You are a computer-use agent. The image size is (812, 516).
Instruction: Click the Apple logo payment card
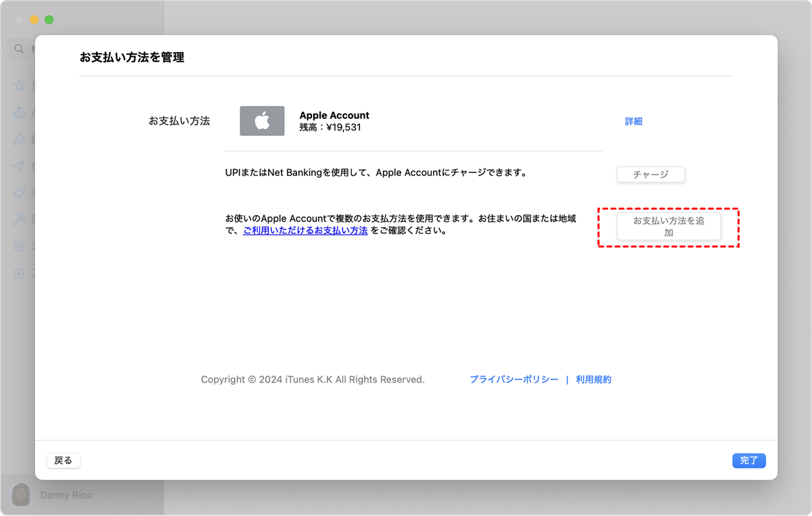click(x=262, y=121)
